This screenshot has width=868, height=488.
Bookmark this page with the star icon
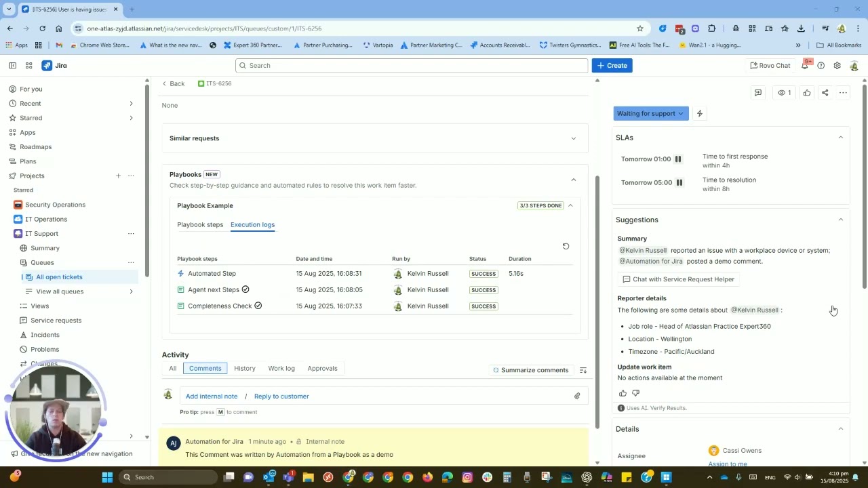[639, 28]
